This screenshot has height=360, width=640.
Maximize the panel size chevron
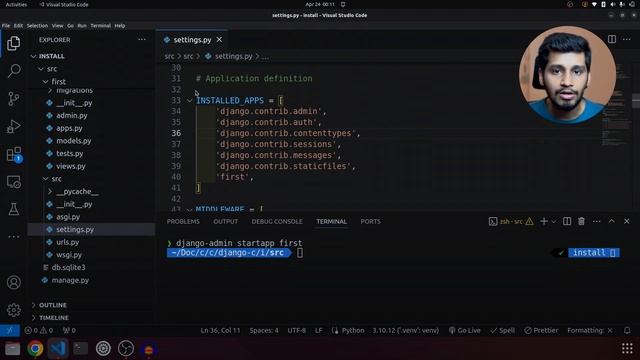pyautogui.click(x=611, y=221)
